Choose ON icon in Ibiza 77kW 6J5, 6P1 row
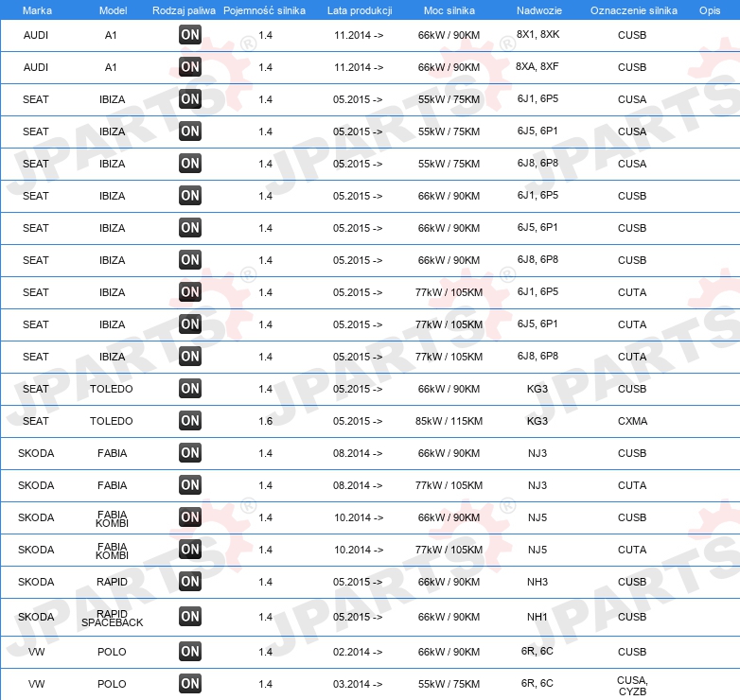This screenshot has height=700, width=740. coord(190,324)
